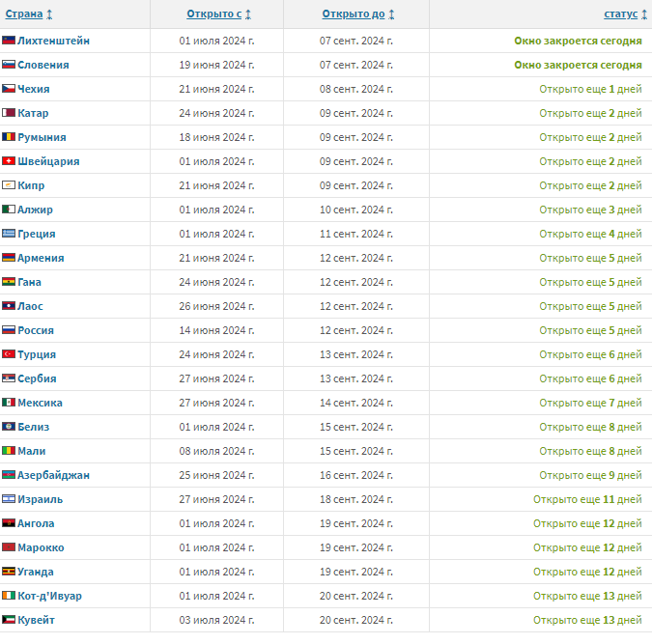Open the Словения country link
This screenshot has height=644, width=652.
click(43, 65)
